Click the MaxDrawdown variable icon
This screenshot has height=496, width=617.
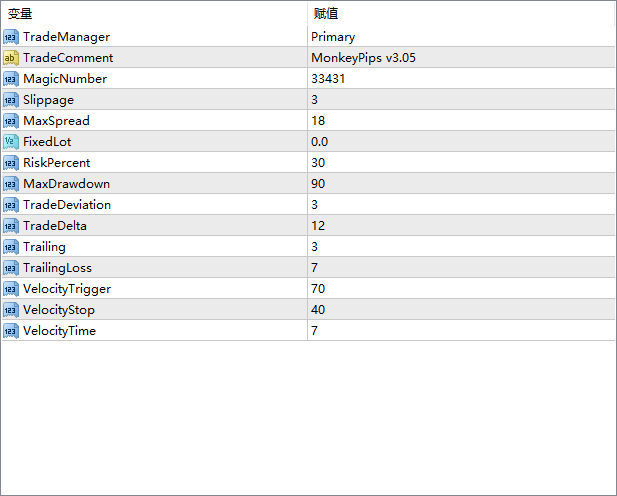click(11, 184)
